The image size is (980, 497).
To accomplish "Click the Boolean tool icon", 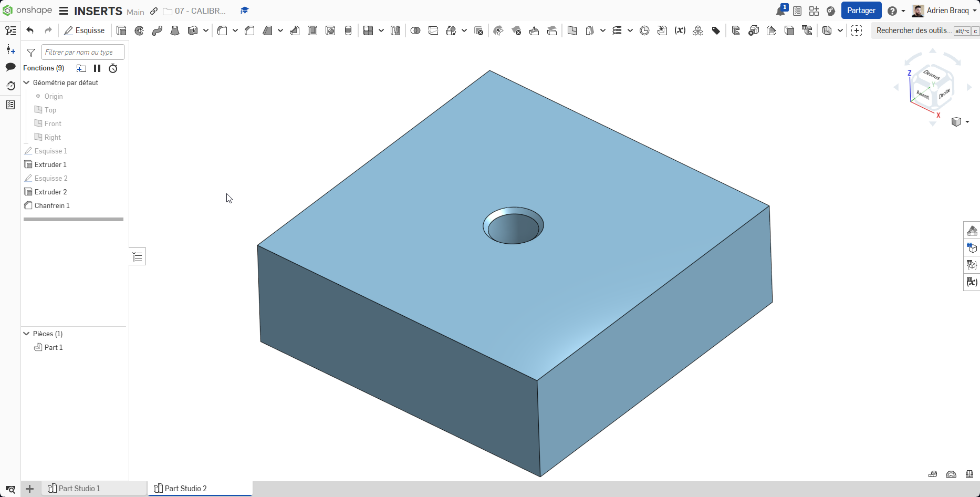I will [x=415, y=30].
